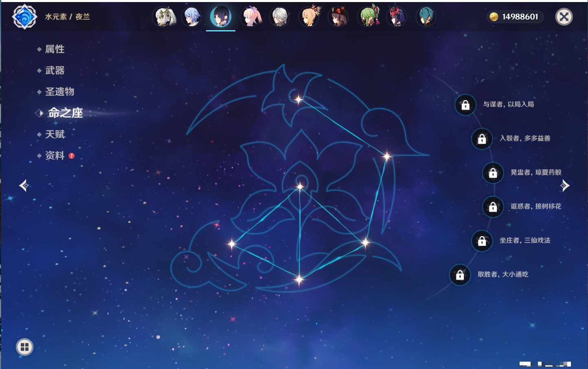Click the leftmost star of the constellation
The width and height of the screenshot is (588, 369).
pyautogui.click(x=232, y=244)
